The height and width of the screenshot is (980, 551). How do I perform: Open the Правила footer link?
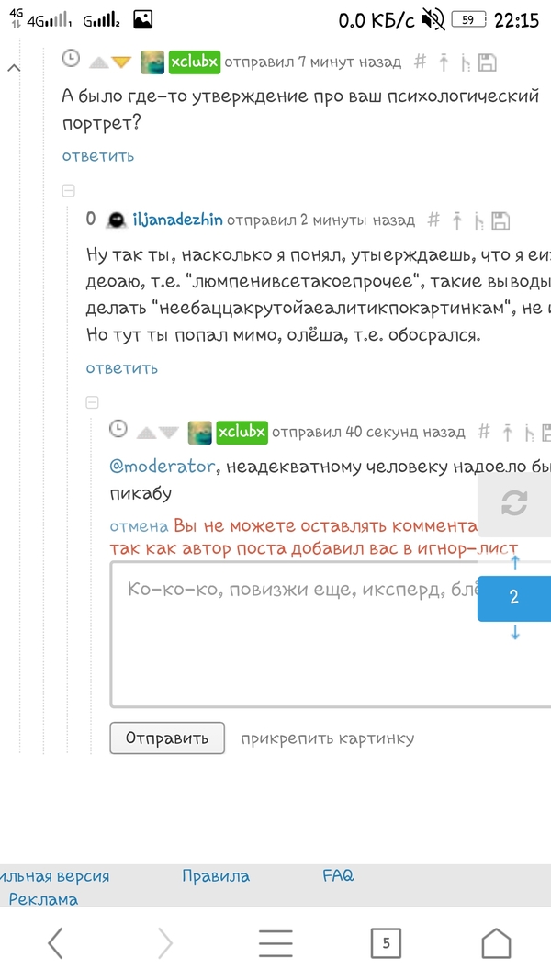pyautogui.click(x=216, y=876)
